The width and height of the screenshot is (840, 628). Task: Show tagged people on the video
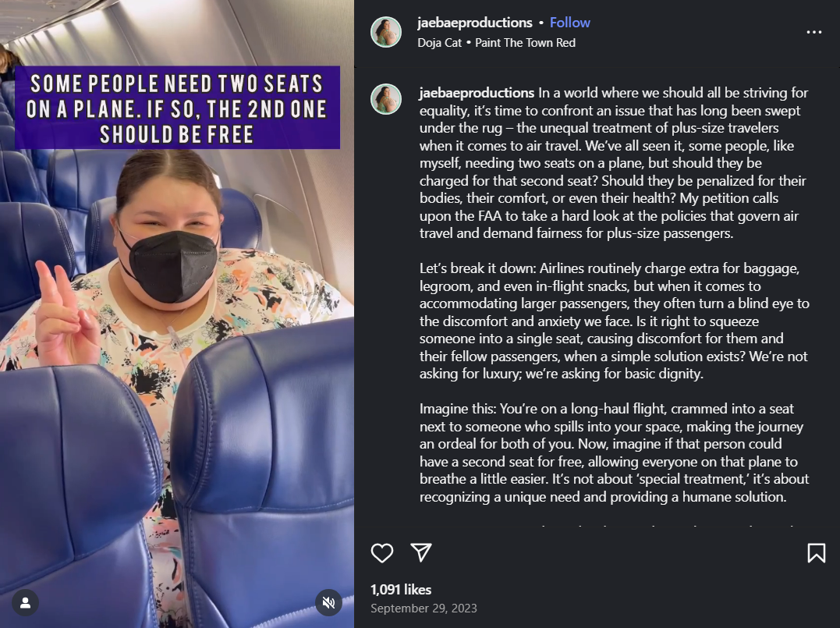[25, 602]
